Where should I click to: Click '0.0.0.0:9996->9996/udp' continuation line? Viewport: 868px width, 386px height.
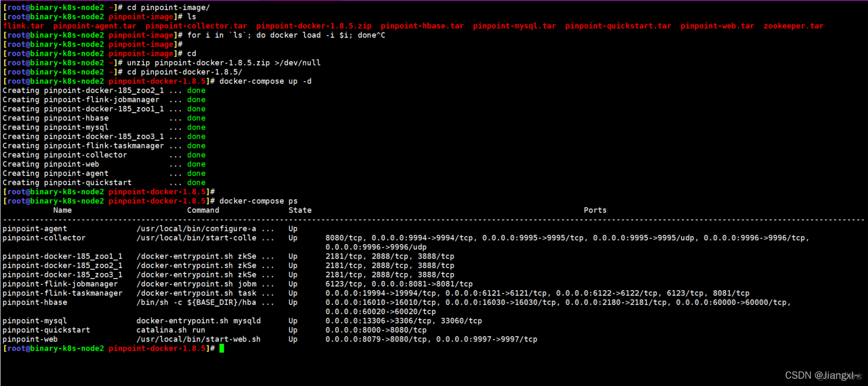click(x=376, y=247)
